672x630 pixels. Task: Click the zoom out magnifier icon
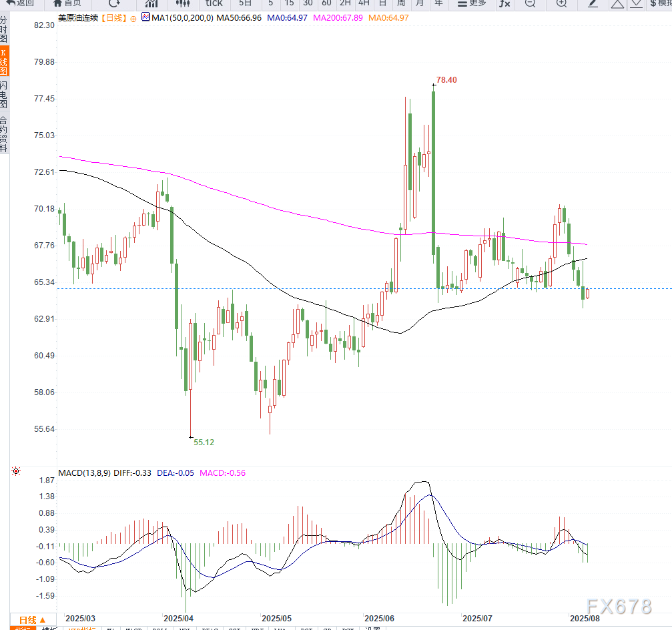(530, 3)
